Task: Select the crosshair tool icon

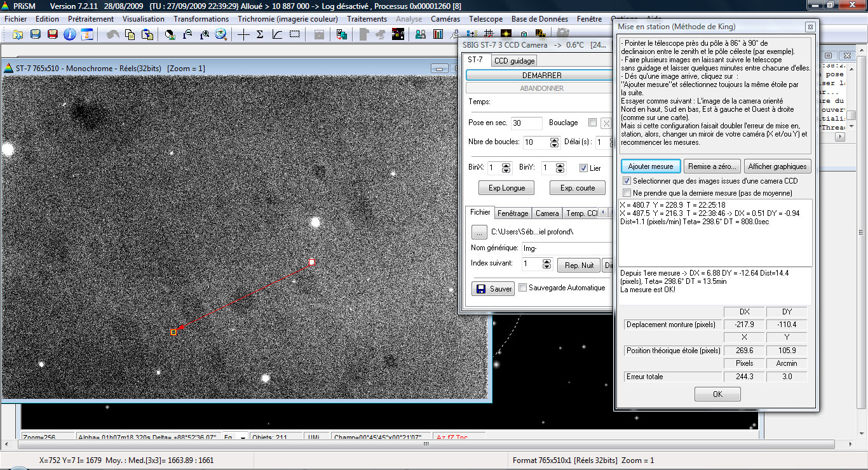Action: point(243,34)
